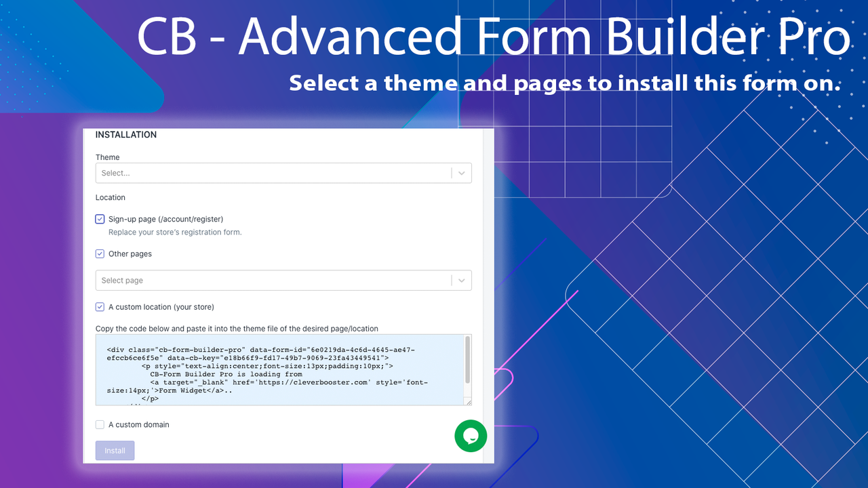Open the live chat bubble icon
This screenshot has height=488, width=868.
tap(471, 436)
